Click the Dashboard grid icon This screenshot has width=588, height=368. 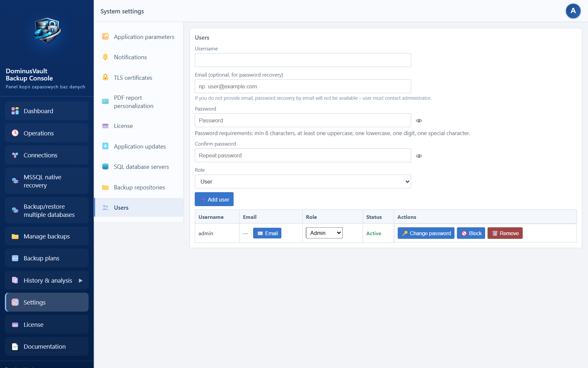tap(15, 111)
